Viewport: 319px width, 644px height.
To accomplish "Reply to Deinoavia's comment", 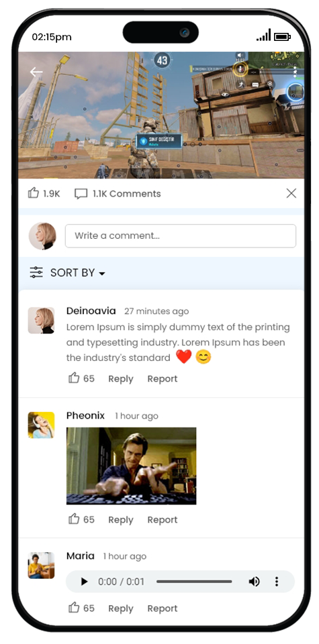I will (x=120, y=378).
